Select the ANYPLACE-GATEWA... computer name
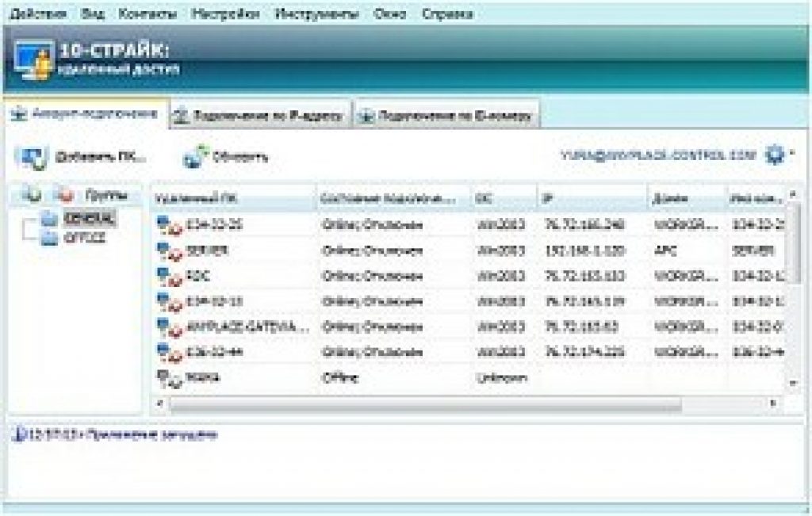The height and width of the screenshot is (516, 812). click(247, 327)
